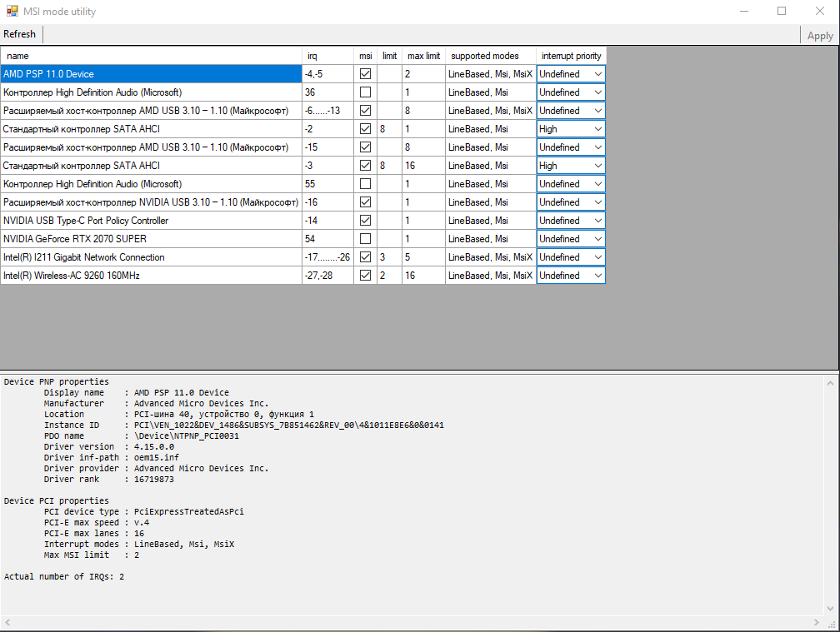Click the interrupt priority column header
Screen dimensions: 840x632
pos(571,56)
